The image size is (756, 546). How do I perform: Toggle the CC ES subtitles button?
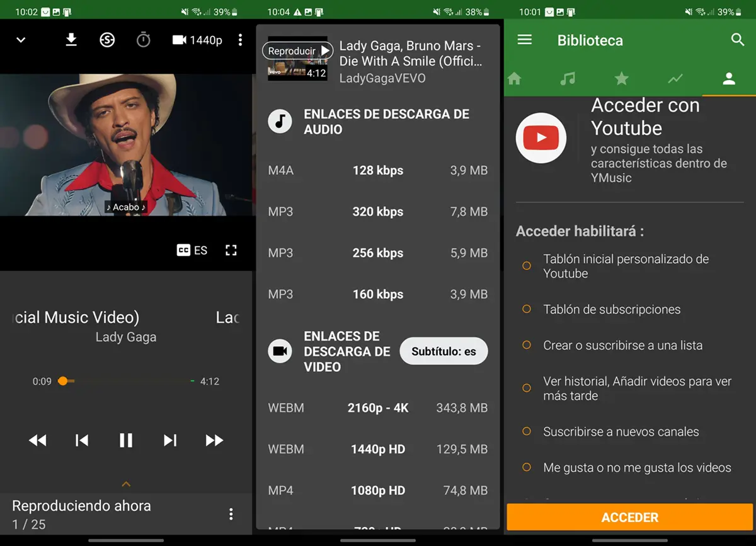192,250
